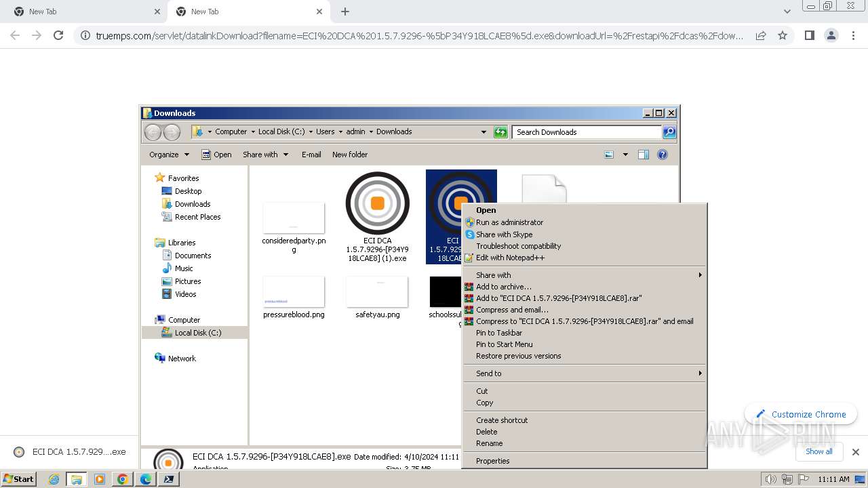Choose Delete from context menu
The height and width of the screenshot is (488, 868).
click(486, 432)
